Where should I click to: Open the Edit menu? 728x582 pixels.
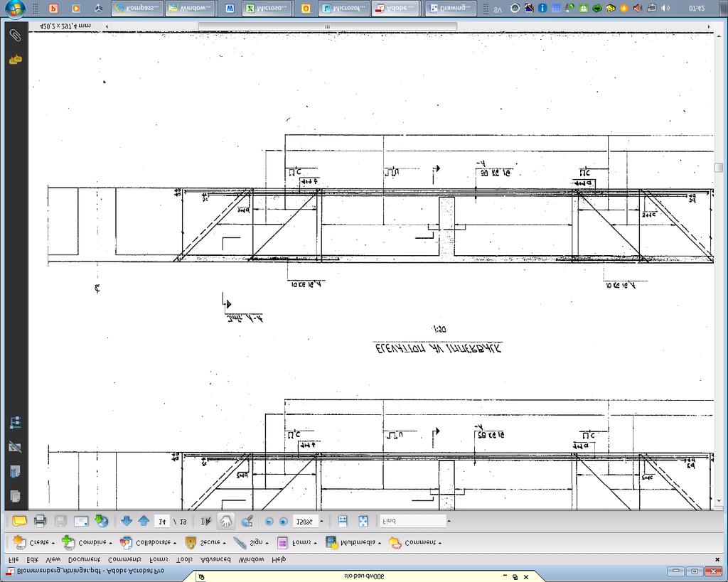33,559
